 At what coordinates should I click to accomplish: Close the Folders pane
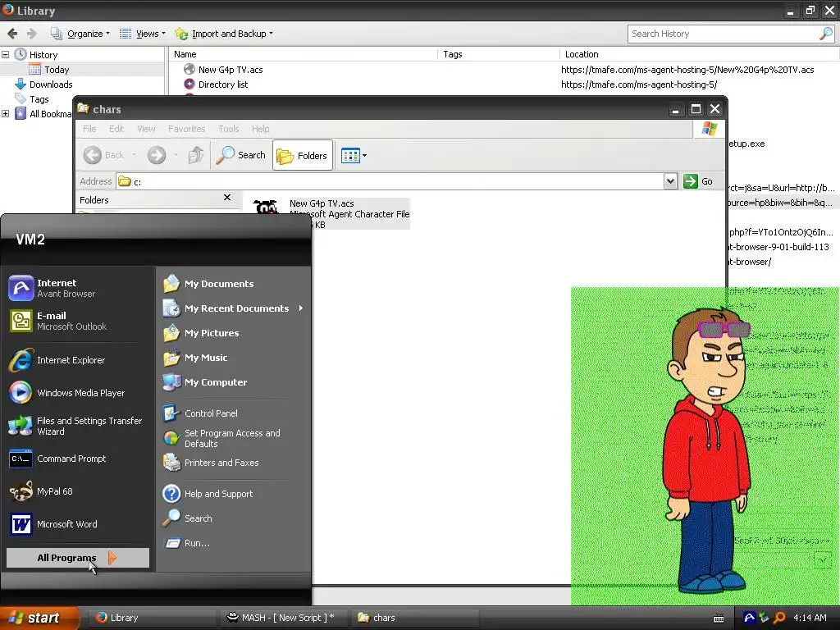[227, 198]
